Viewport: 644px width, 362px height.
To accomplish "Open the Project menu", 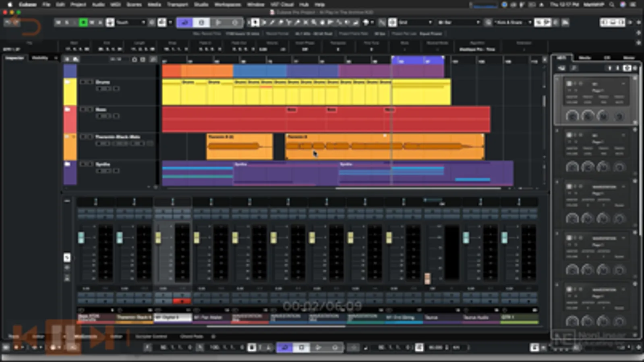I will click(x=78, y=4).
